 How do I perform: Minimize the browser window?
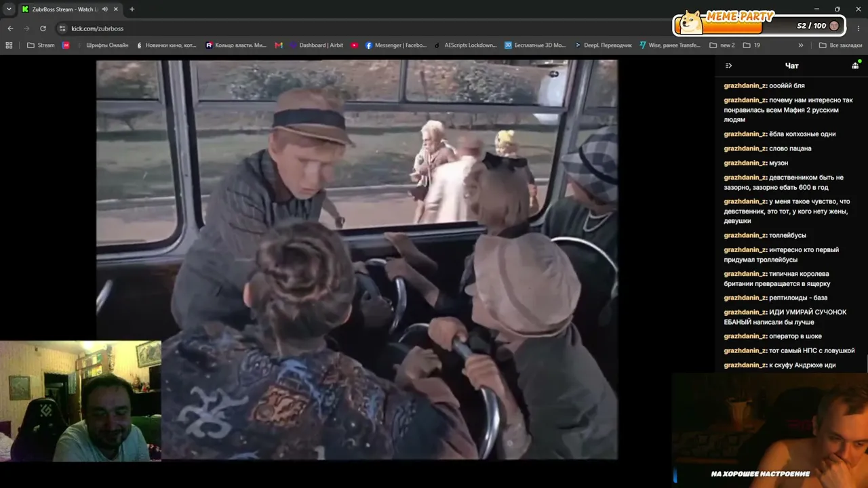(x=816, y=9)
